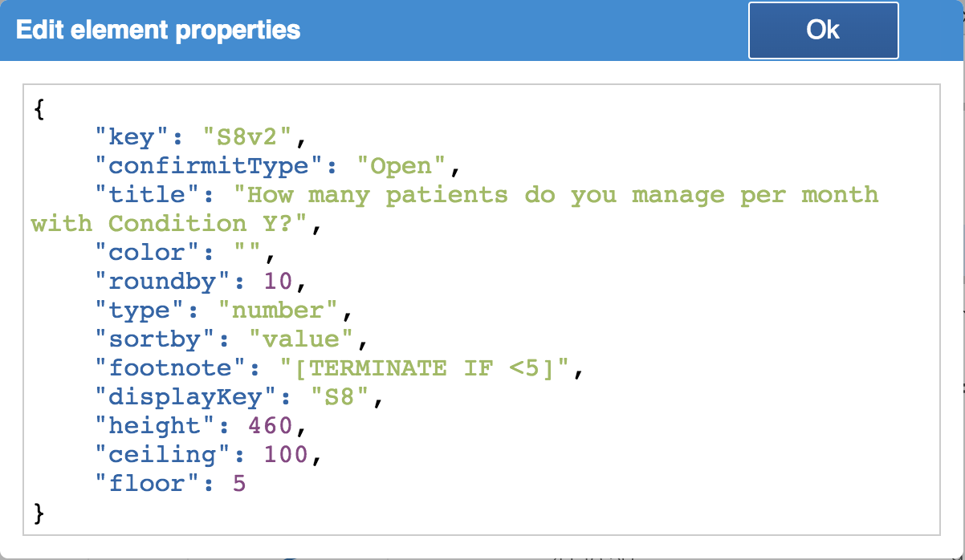
Task: Click the height value 460
Action: click(x=271, y=426)
